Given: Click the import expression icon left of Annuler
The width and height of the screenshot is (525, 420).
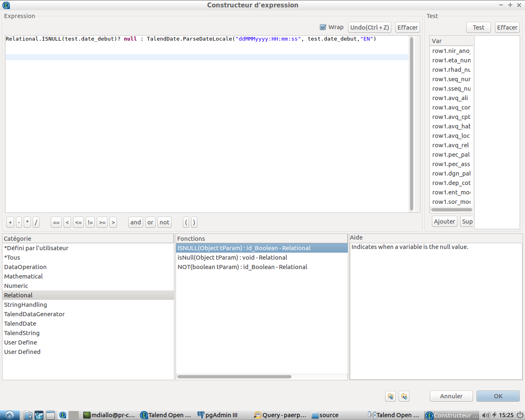Looking at the screenshot, I should coord(390,396).
